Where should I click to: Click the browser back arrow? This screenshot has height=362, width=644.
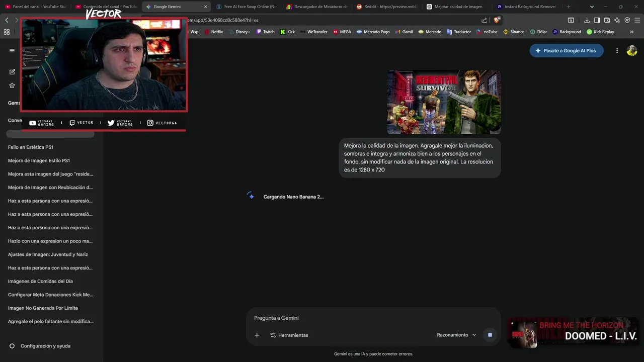click(7, 20)
